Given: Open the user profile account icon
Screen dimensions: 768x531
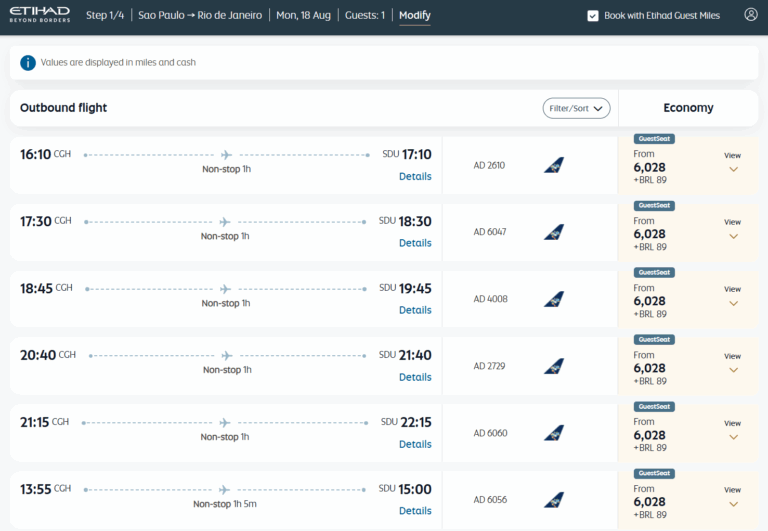Looking at the screenshot, I should 750,15.
